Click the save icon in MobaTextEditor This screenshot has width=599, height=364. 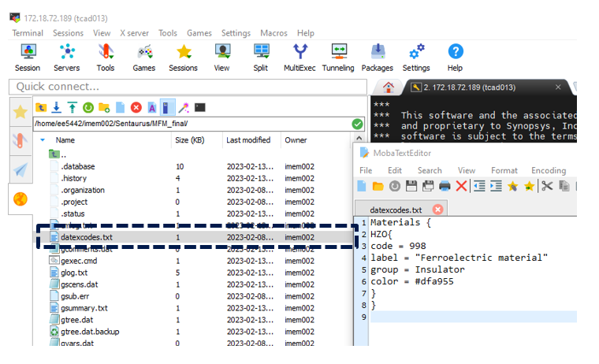click(411, 186)
